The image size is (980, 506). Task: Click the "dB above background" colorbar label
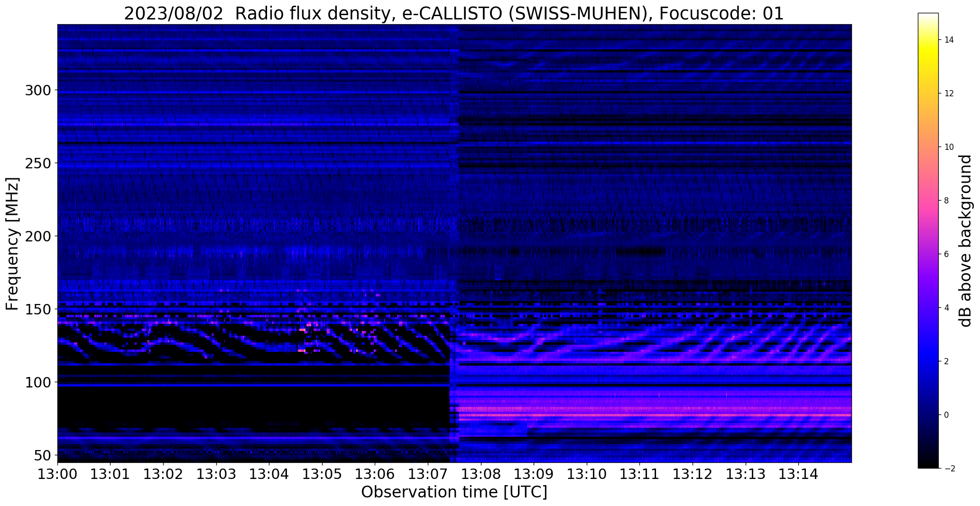click(x=965, y=241)
